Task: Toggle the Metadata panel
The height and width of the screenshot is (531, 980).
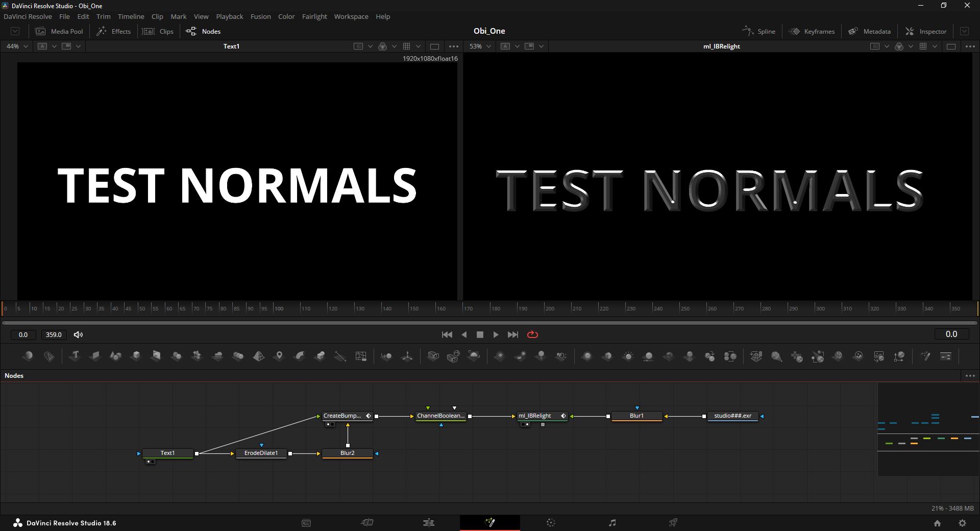Action: tap(869, 31)
